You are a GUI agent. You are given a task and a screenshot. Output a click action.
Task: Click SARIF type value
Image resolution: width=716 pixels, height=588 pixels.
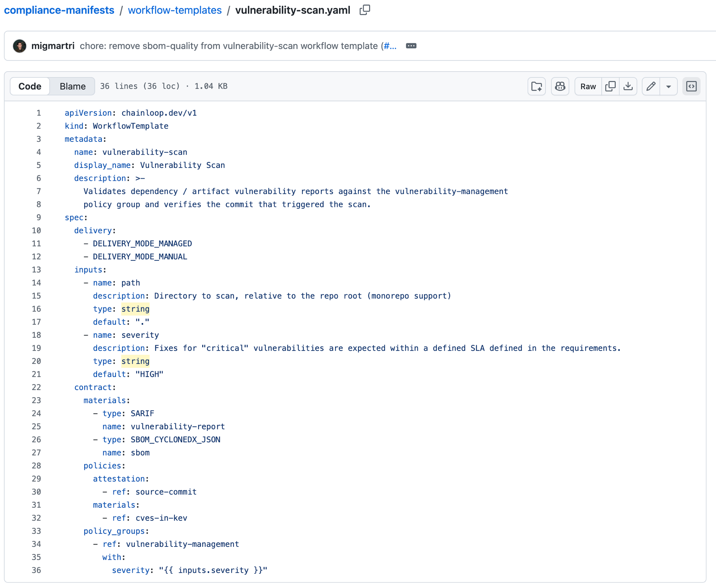point(142,414)
